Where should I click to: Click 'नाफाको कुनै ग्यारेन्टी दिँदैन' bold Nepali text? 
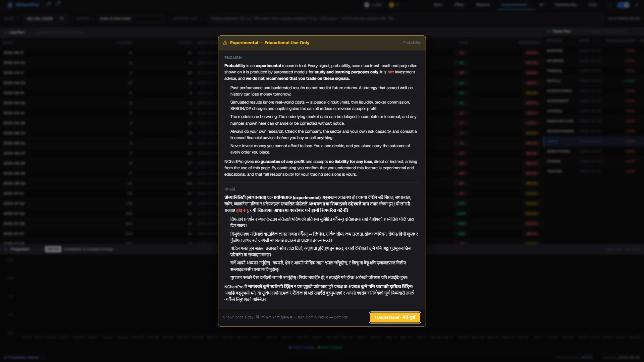[270, 287]
